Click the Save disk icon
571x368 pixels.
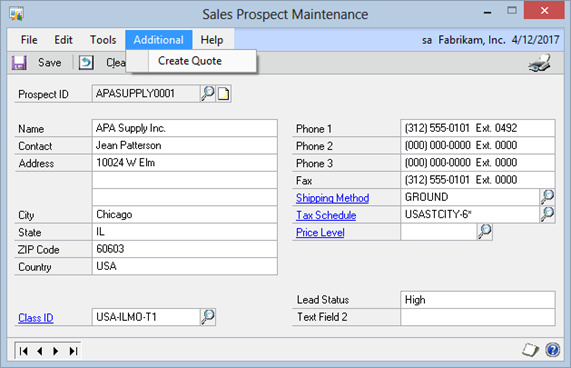click(x=19, y=63)
